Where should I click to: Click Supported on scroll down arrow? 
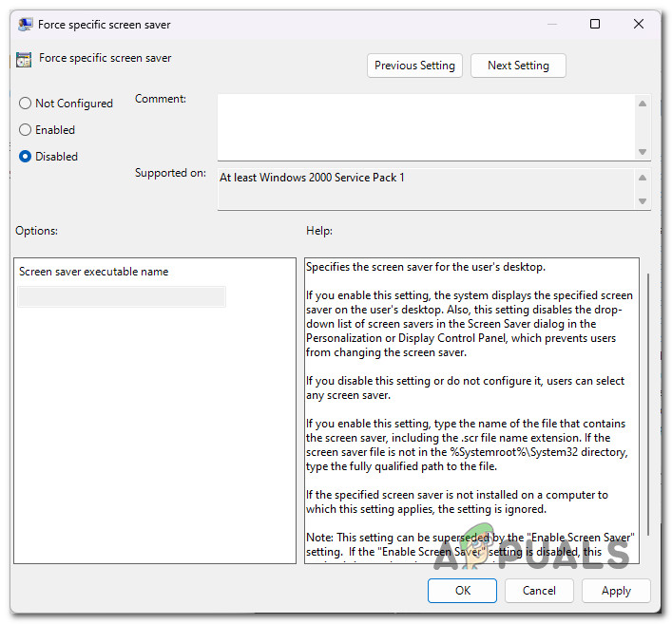642,200
